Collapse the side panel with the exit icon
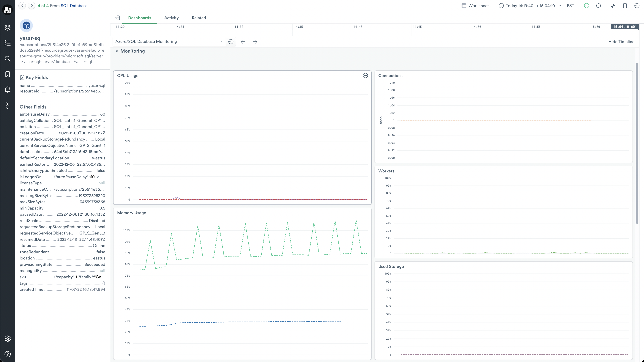Screen dimensions: 644x362 [118, 18]
